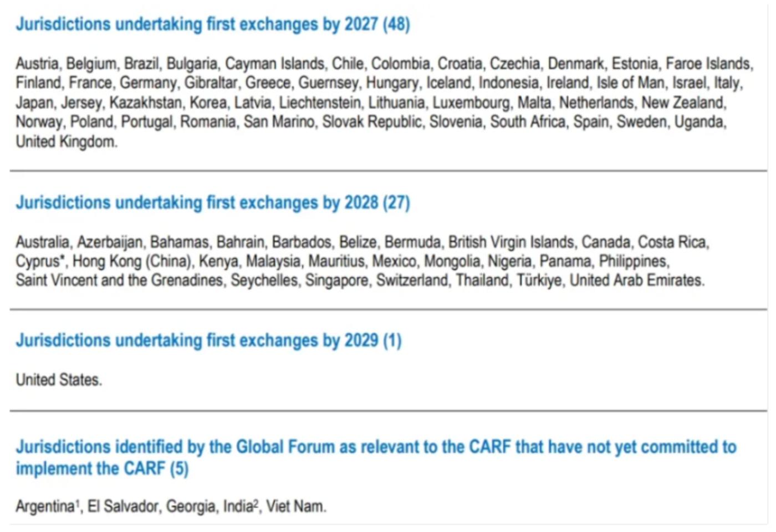Click on 'Saint Vincent and the Grenadines'

tap(120, 280)
